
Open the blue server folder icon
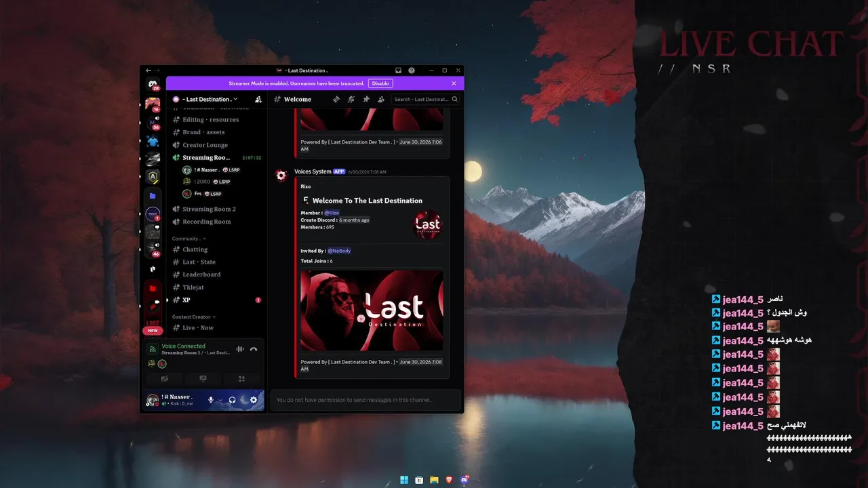[x=153, y=196]
